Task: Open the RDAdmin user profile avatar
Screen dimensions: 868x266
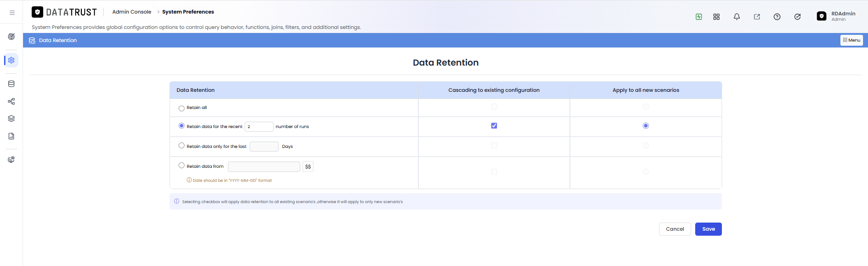Action: [822, 16]
